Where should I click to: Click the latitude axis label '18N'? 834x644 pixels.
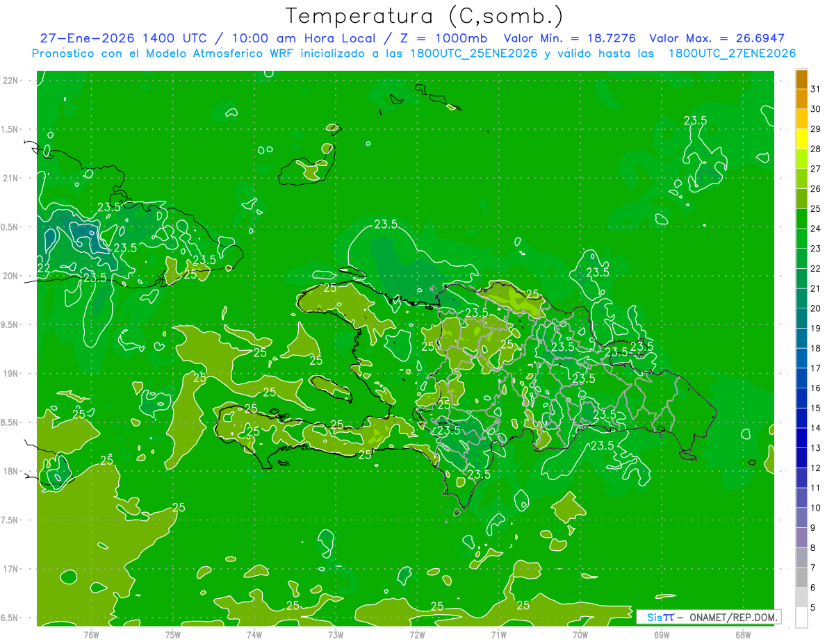[x=10, y=472]
